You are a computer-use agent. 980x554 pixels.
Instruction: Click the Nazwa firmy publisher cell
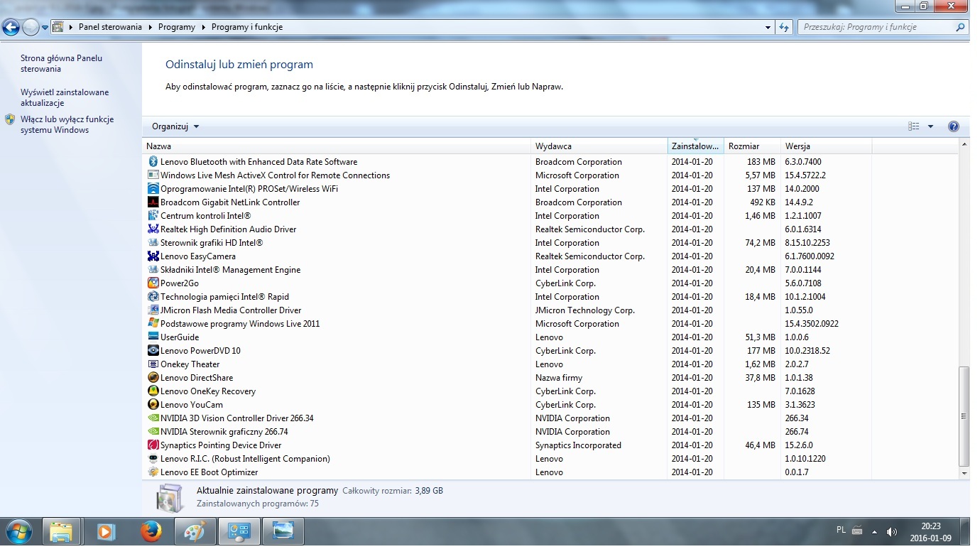559,378
